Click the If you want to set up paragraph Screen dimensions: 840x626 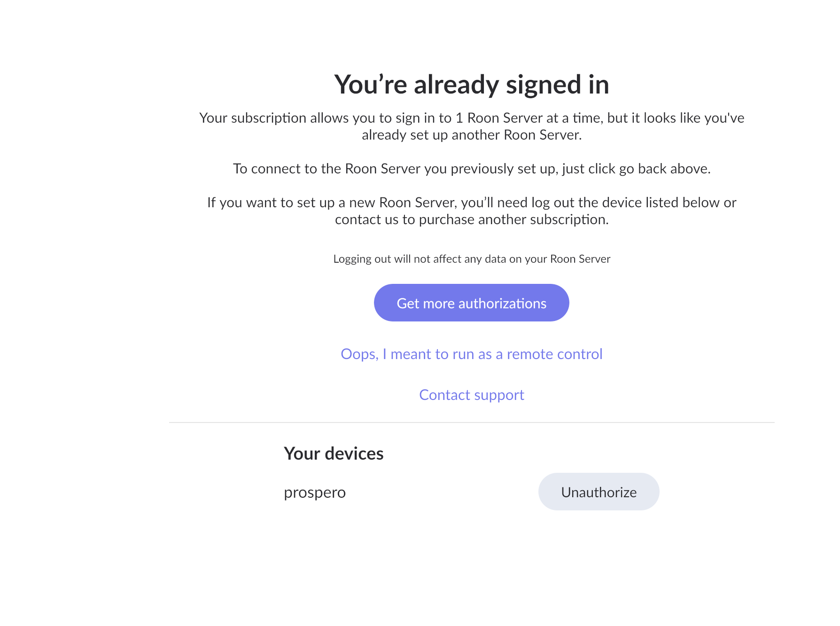tap(472, 211)
